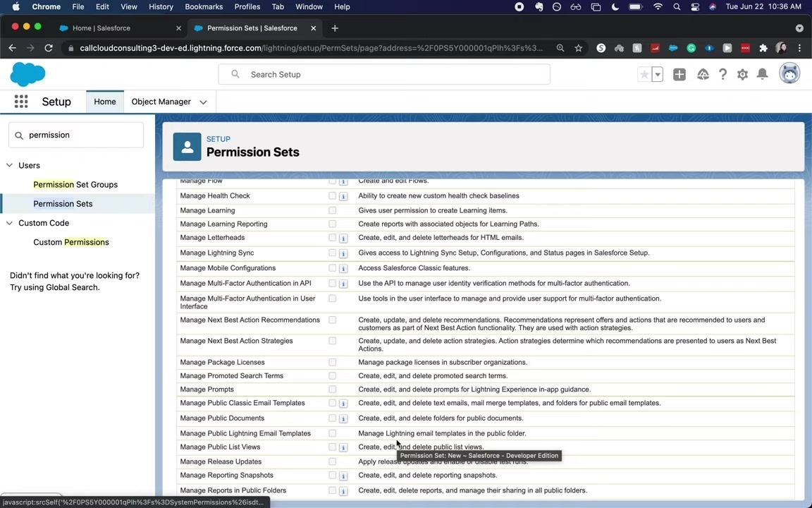Show info for Manage Public Classic Email Templates
This screenshot has width=812, height=508.
tap(343, 404)
